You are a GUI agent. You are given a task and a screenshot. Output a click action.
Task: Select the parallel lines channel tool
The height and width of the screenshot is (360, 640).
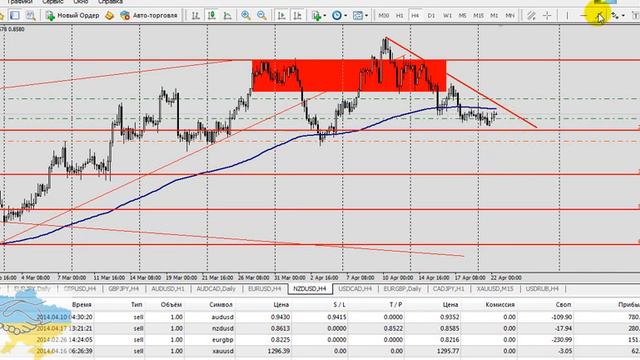tap(531, 16)
